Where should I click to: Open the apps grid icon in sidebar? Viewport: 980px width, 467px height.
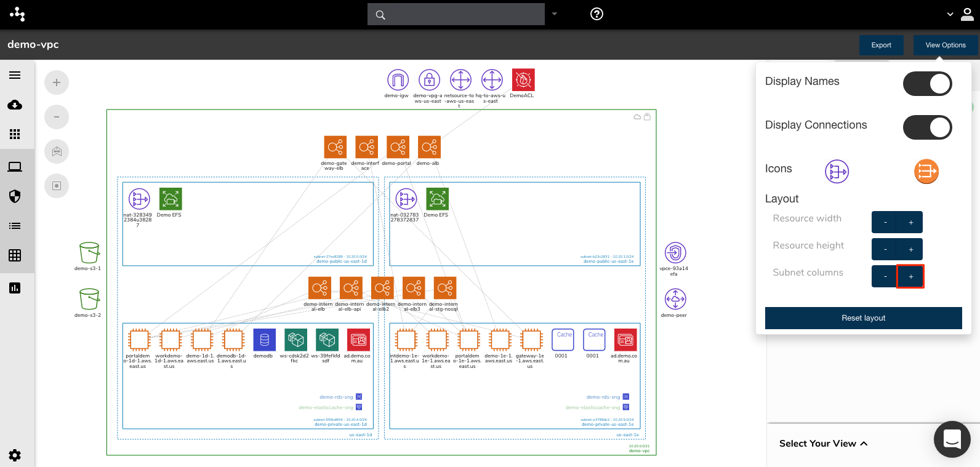tap(15, 134)
